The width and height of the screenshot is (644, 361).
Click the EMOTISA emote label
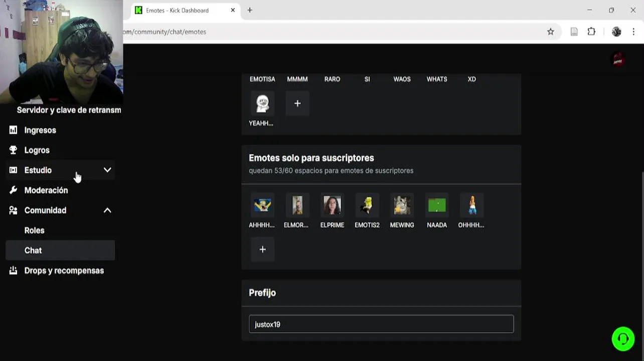click(x=262, y=79)
